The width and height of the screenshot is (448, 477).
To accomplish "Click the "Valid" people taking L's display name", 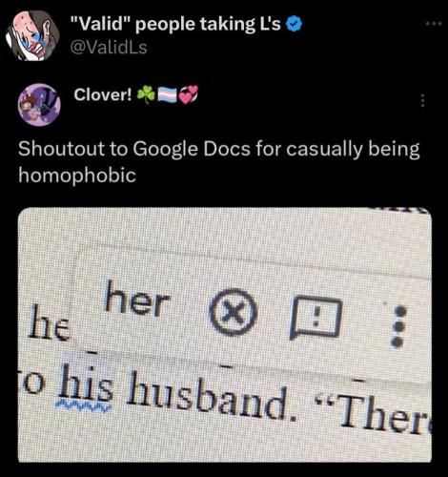I will pos(175,24).
